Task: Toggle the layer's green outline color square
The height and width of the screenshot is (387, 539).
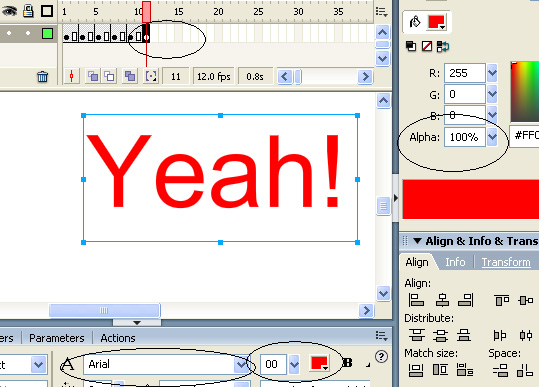Action: 47,34
